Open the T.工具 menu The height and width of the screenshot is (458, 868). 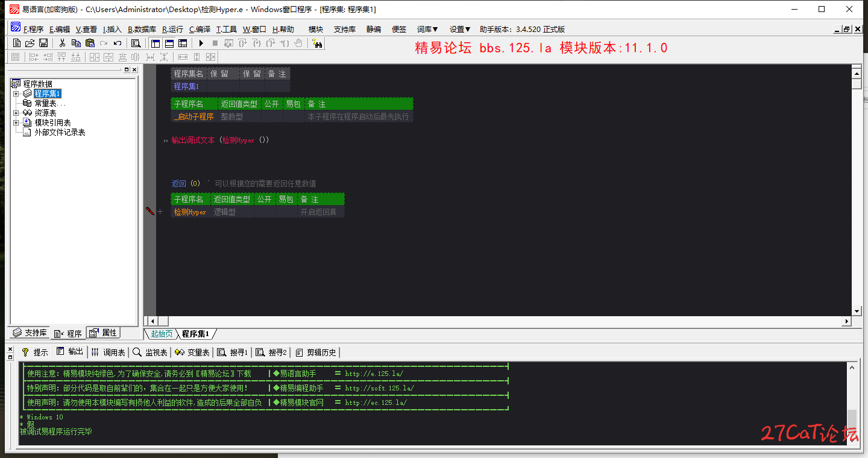pos(227,29)
